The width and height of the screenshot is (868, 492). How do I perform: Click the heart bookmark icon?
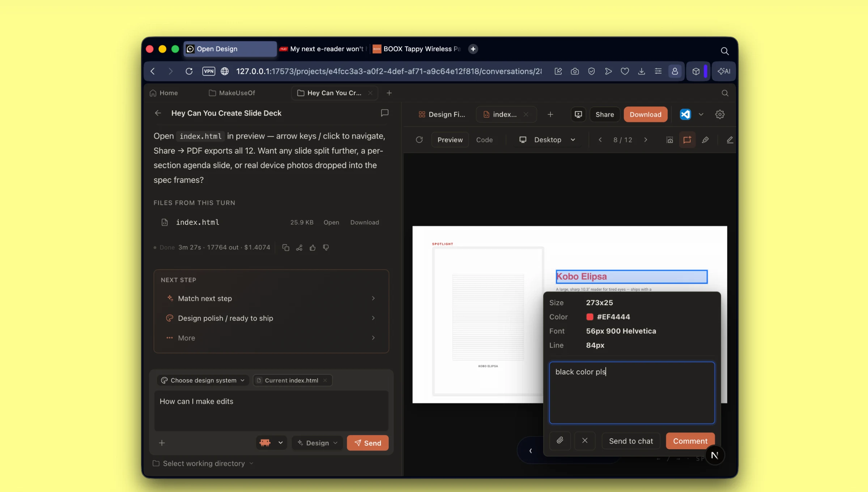625,71
